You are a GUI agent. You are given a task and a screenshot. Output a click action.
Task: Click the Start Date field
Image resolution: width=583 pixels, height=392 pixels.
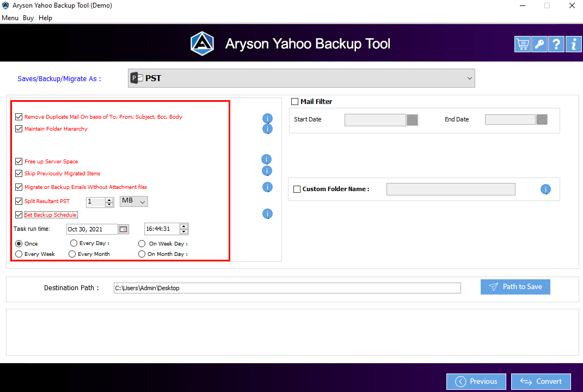pos(375,120)
